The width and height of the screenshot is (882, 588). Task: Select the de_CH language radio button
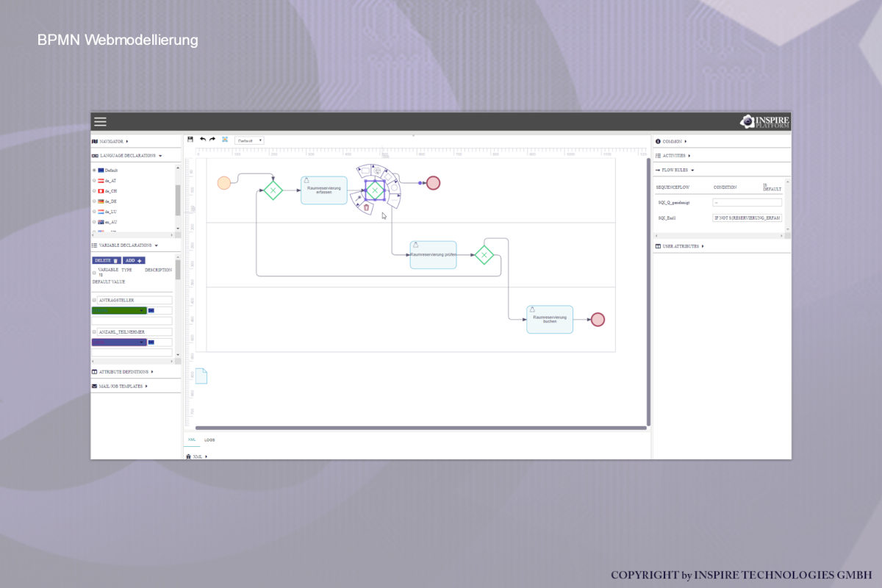94,190
